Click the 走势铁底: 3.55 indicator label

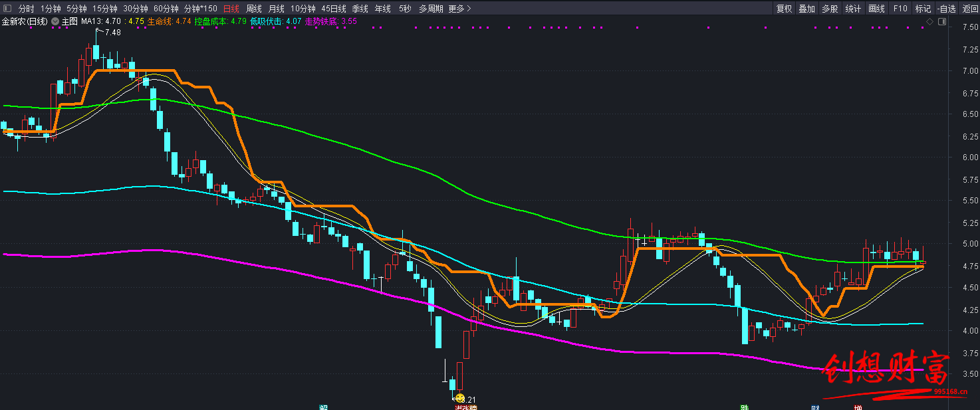tap(330, 21)
